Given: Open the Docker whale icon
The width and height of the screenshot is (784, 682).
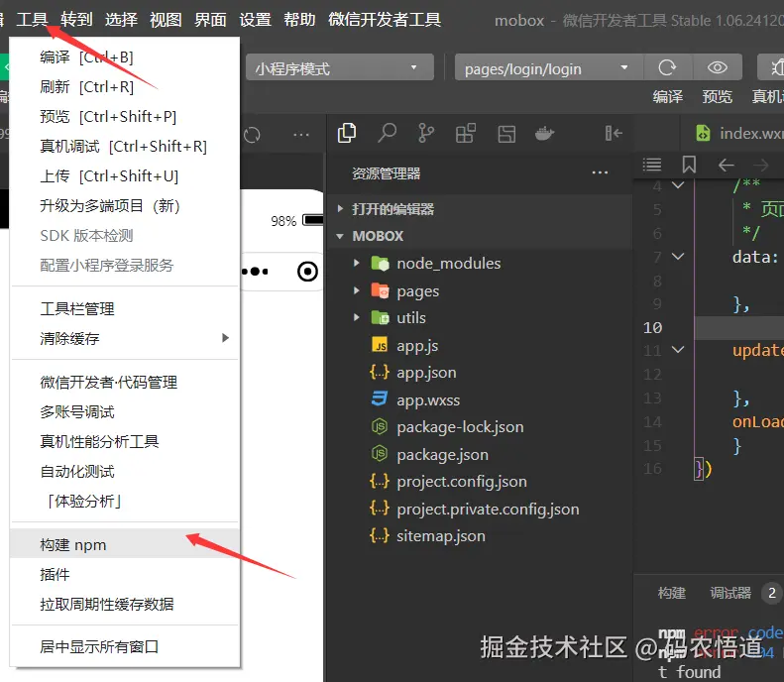Looking at the screenshot, I should pyautogui.click(x=544, y=134).
